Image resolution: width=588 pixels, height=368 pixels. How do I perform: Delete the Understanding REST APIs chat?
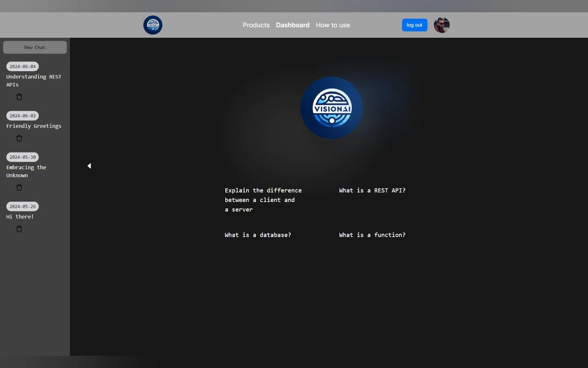[x=19, y=97]
